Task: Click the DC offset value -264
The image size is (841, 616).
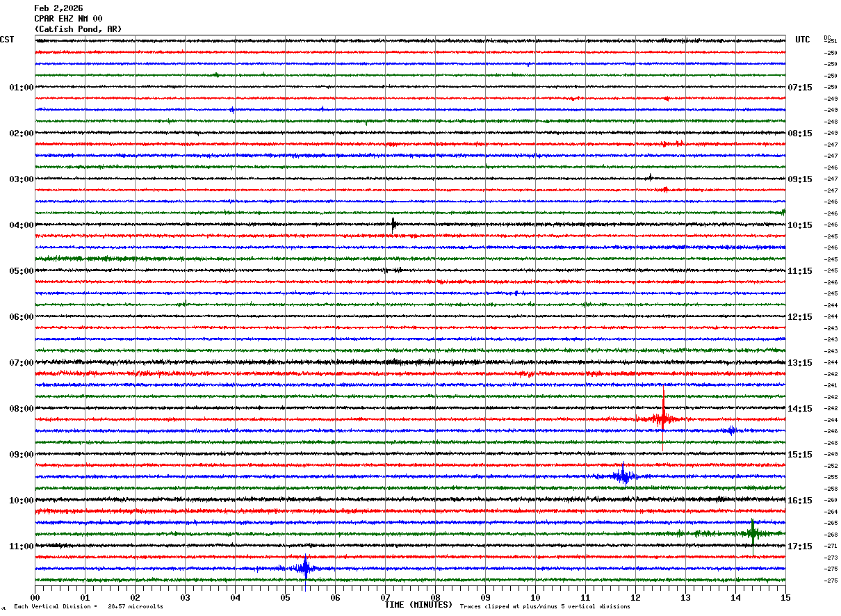Action: tap(831, 512)
